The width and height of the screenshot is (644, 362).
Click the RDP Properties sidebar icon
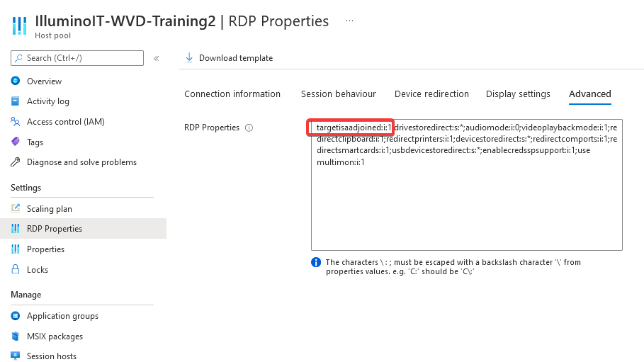[x=15, y=228]
